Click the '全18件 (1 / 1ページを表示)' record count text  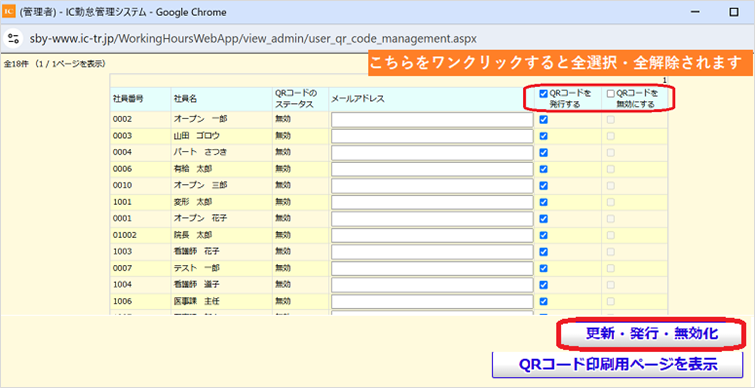tap(55, 64)
